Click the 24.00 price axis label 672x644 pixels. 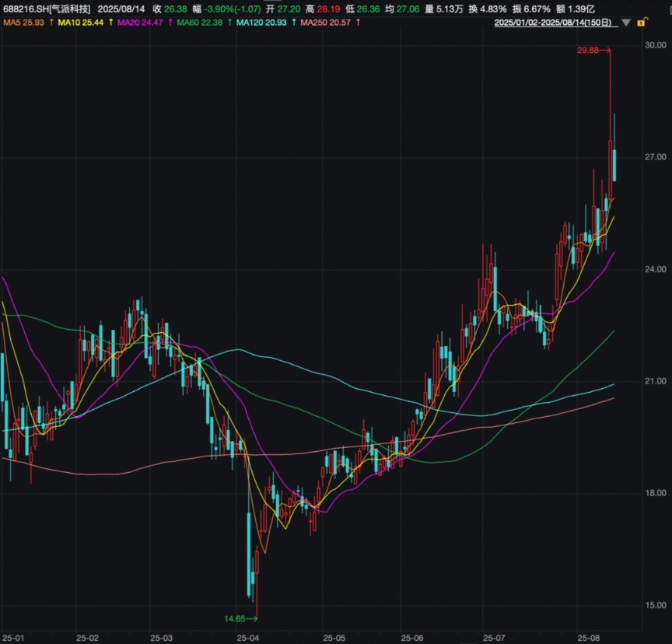[656, 269]
